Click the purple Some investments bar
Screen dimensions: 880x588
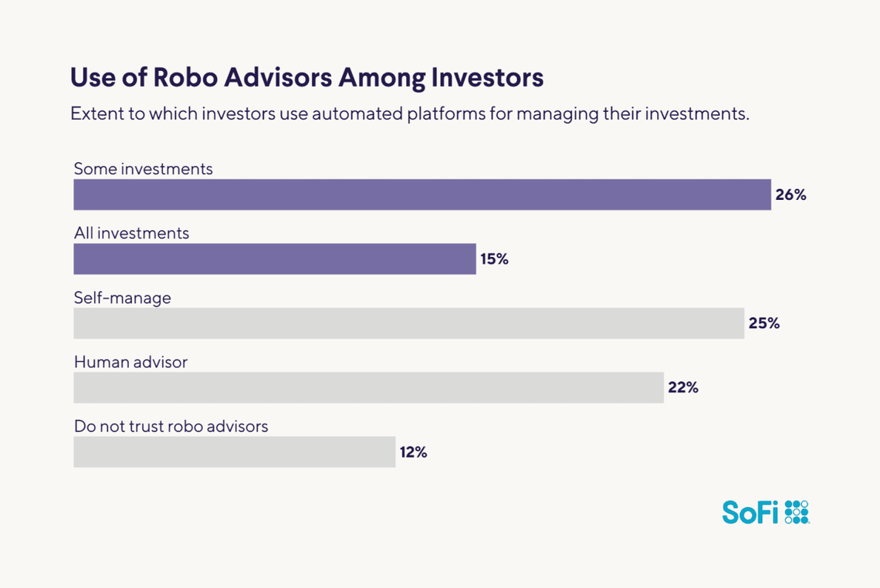point(421,194)
